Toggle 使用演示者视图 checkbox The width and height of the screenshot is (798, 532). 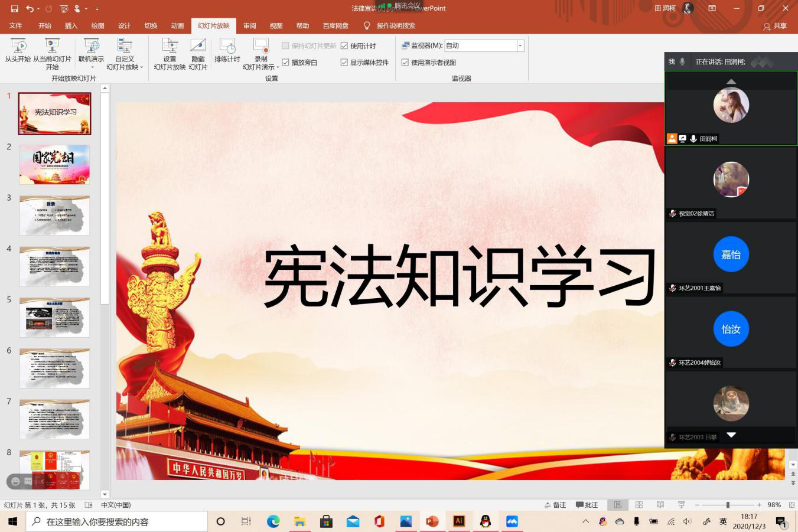[405, 63]
